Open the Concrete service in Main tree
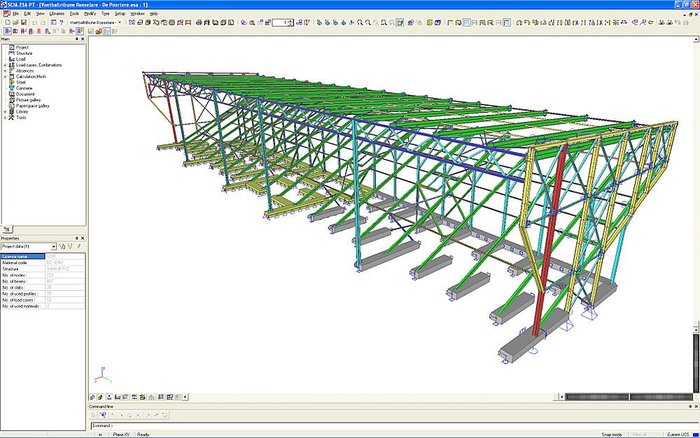The height and width of the screenshot is (438, 700). pyautogui.click(x=25, y=88)
